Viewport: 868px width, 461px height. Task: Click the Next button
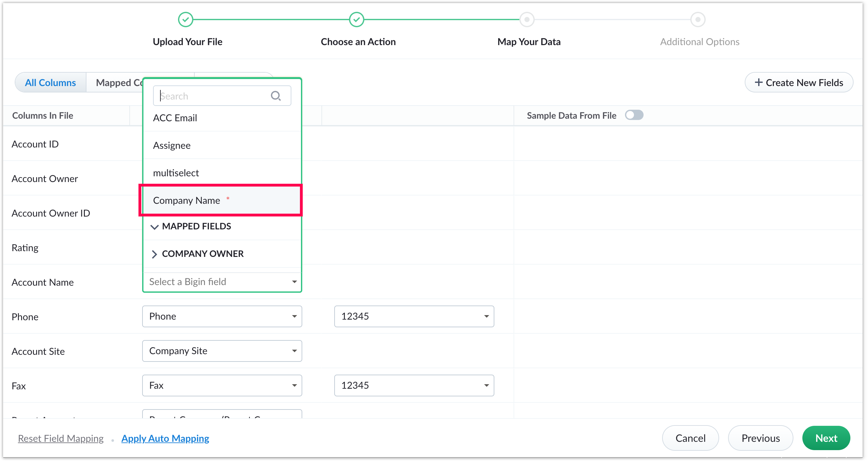click(x=826, y=438)
